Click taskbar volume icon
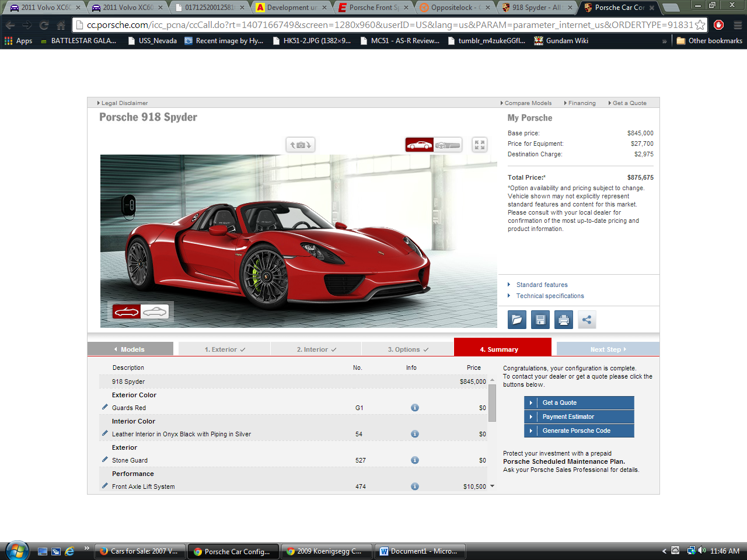This screenshot has height=560, width=747. (702, 551)
